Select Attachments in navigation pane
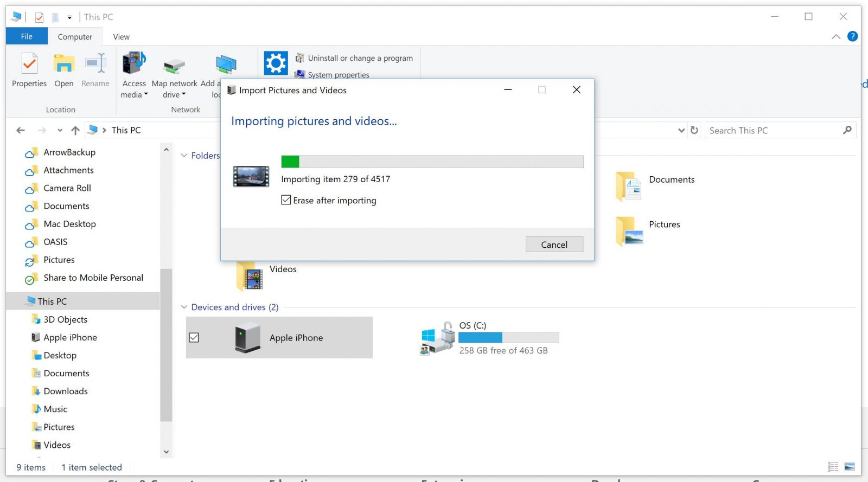This screenshot has height=482, width=868. pos(68,170)
